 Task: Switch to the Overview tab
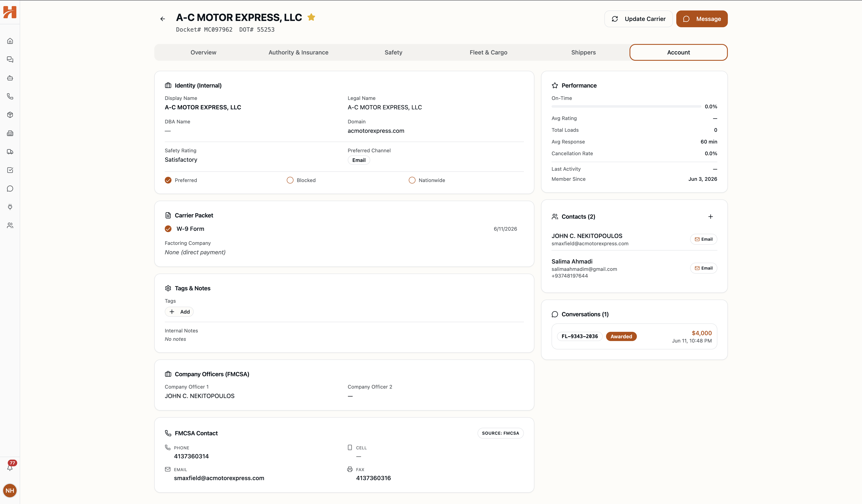point(203,52)
